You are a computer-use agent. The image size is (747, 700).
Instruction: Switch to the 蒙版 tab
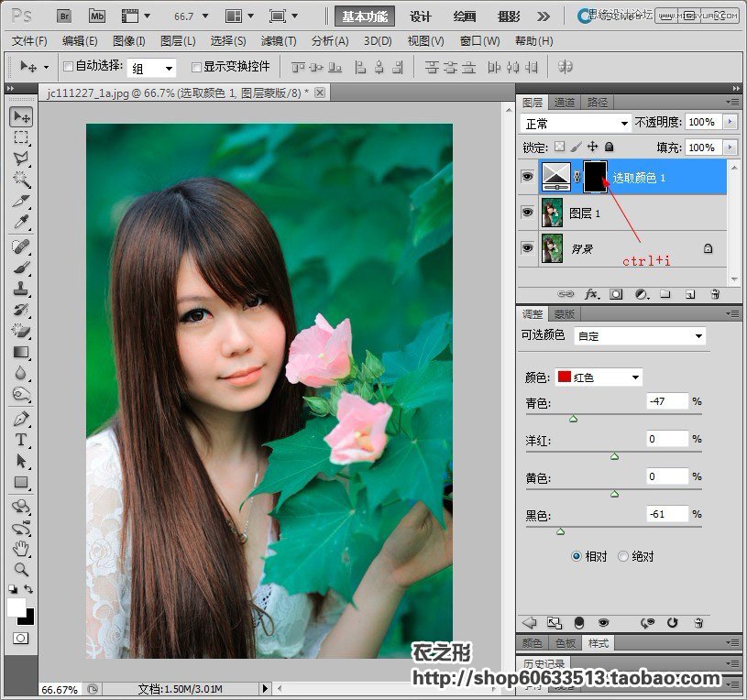point(565,314)
